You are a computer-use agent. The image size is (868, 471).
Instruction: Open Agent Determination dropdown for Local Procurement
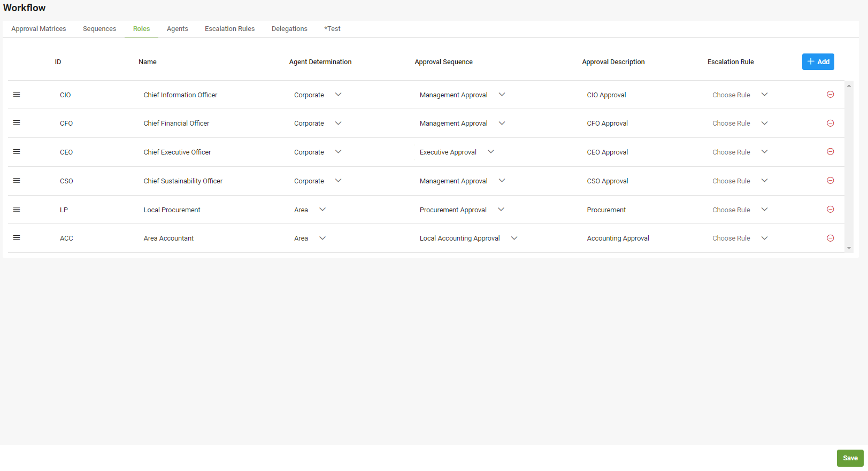[x=322, y=210]
